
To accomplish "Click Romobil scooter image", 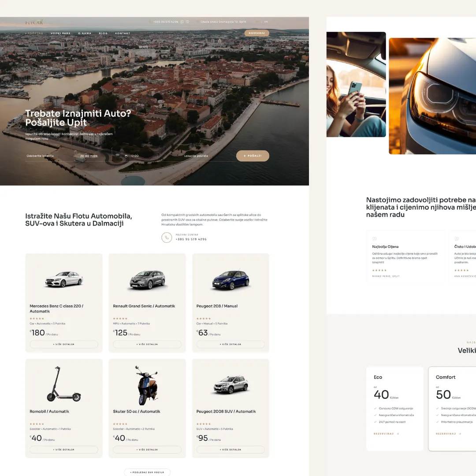I will tap(64, 384).
